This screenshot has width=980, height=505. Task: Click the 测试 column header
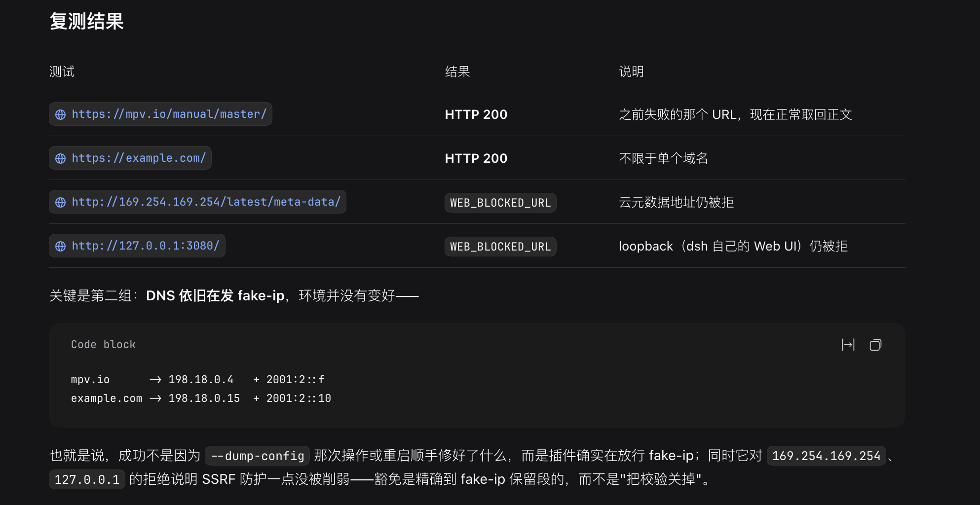[62, 72]
